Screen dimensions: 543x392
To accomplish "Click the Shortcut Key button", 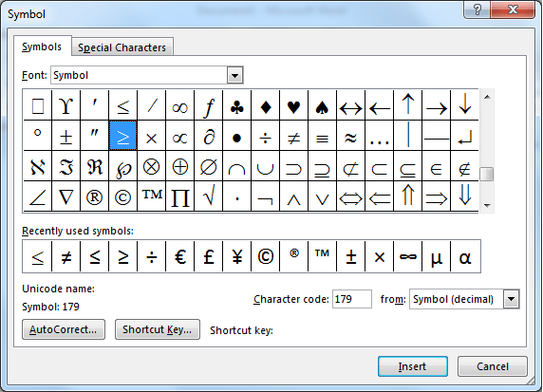I will point(158,329).
